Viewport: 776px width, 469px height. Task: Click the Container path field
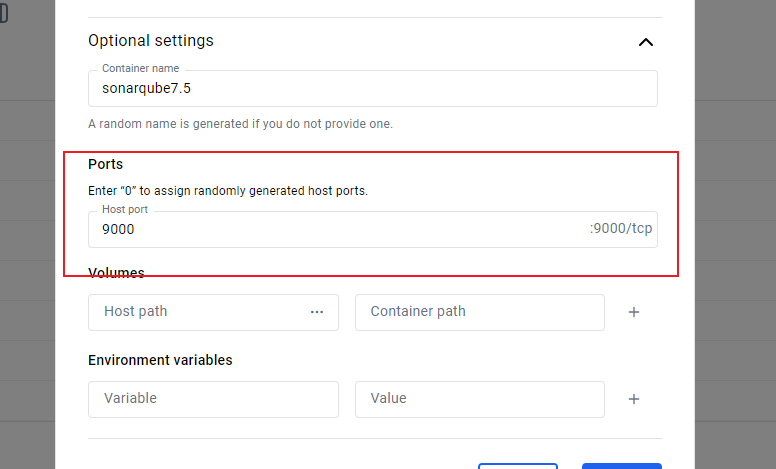pyautogui.click(x=479, y=312)
